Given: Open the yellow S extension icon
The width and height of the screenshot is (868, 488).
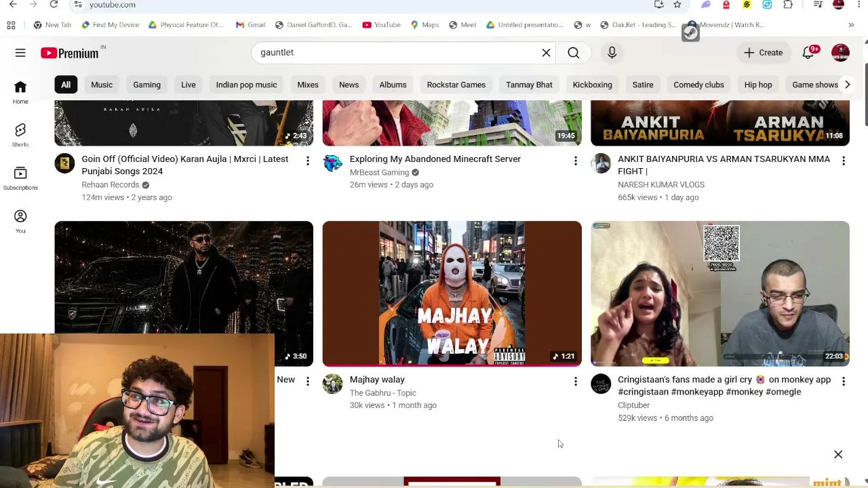Looking at the screenshot, I should pos(747,5).
